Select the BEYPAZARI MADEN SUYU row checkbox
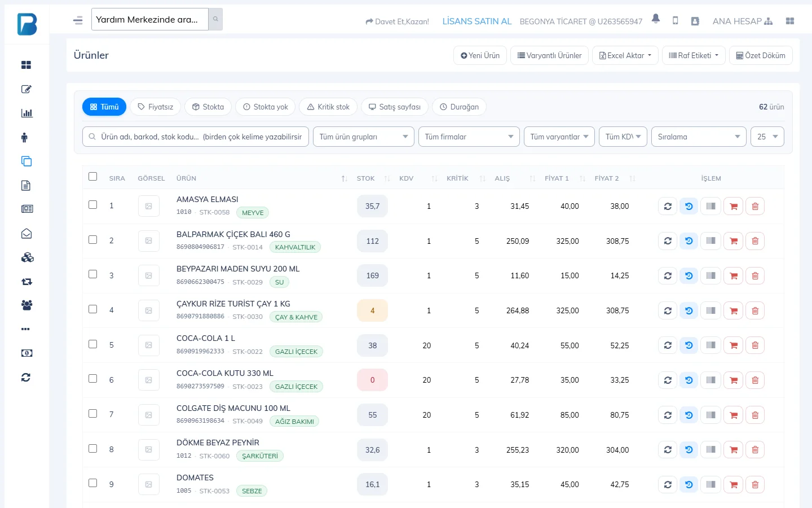Screen dimensions: 812x508 [x=93, y=274]
